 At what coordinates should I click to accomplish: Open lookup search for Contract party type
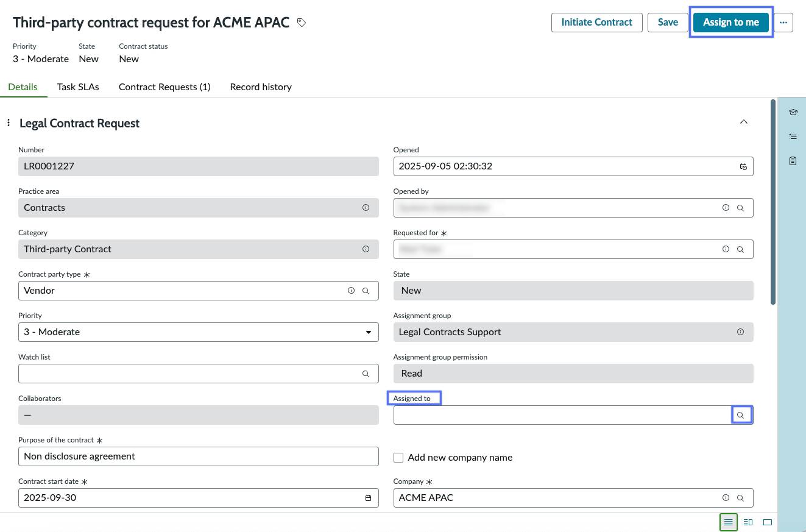366,291
